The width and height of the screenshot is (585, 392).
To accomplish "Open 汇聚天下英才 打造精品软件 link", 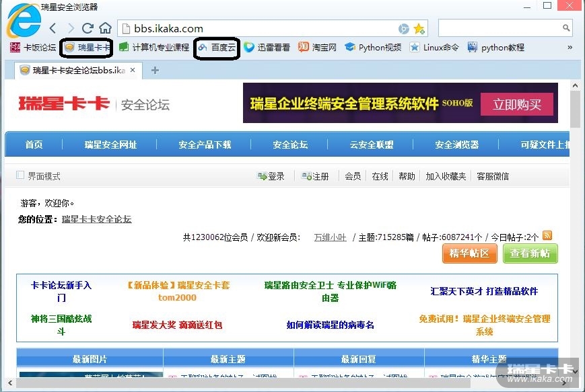I will (484, 291).
